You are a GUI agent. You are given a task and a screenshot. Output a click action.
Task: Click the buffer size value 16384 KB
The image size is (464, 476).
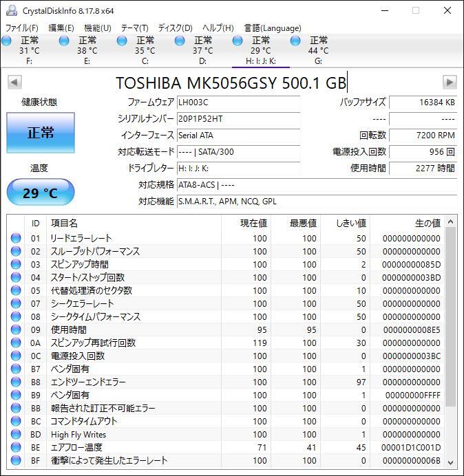(423, 102)
